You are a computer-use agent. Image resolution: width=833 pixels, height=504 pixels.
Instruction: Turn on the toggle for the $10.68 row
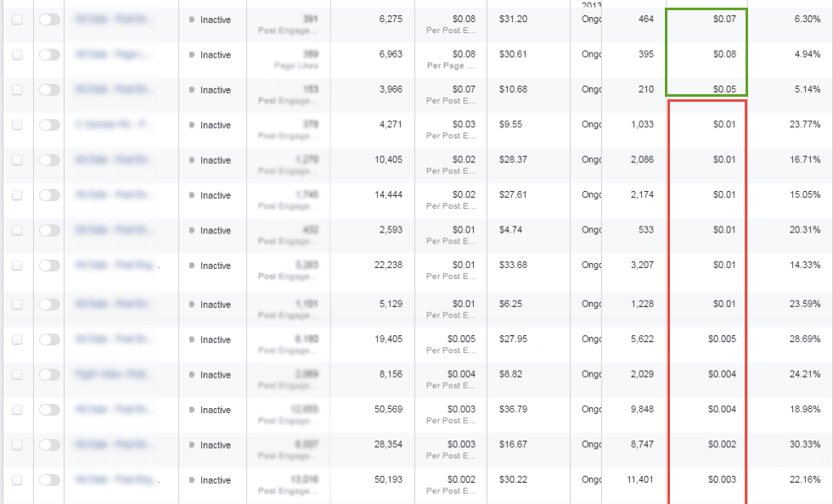49,90
